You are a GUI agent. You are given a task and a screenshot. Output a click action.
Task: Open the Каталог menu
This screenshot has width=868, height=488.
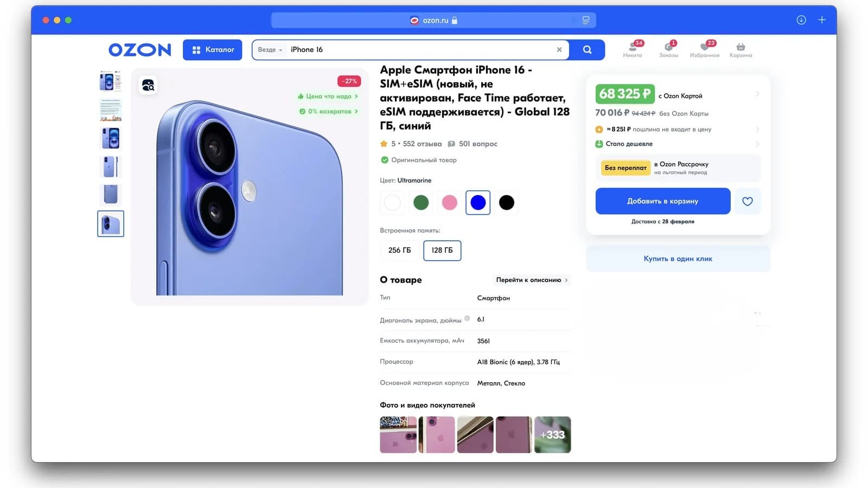pyautogui.click(x=213, y=50)
